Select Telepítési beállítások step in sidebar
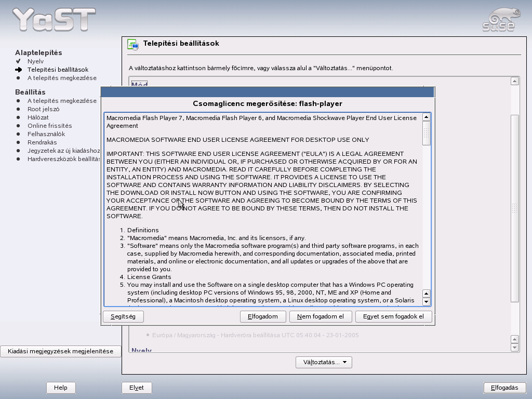The height and width of the screenshot is (399, 532). 58,70
